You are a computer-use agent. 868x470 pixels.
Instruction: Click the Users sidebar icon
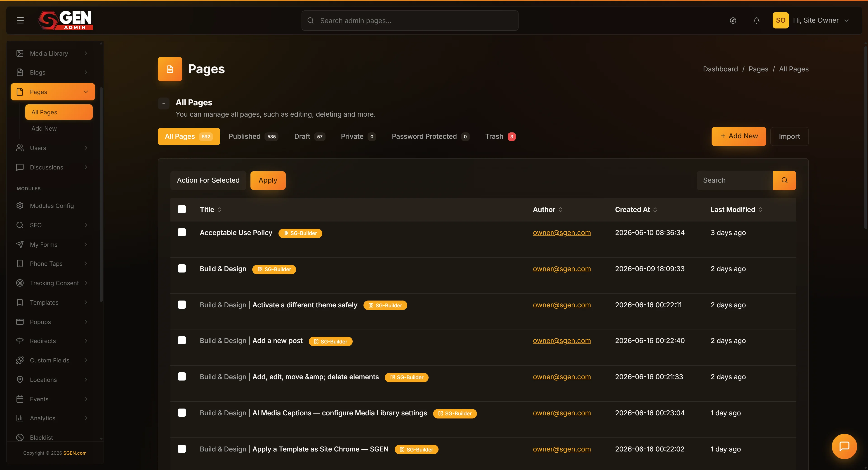point(20,148)
